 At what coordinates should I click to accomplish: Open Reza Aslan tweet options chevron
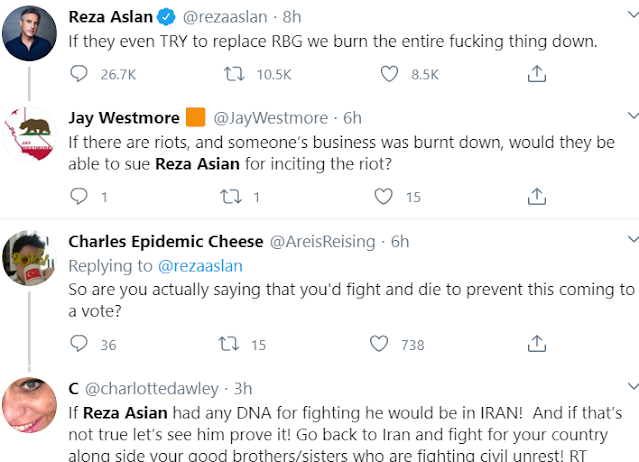click(630, 16)
